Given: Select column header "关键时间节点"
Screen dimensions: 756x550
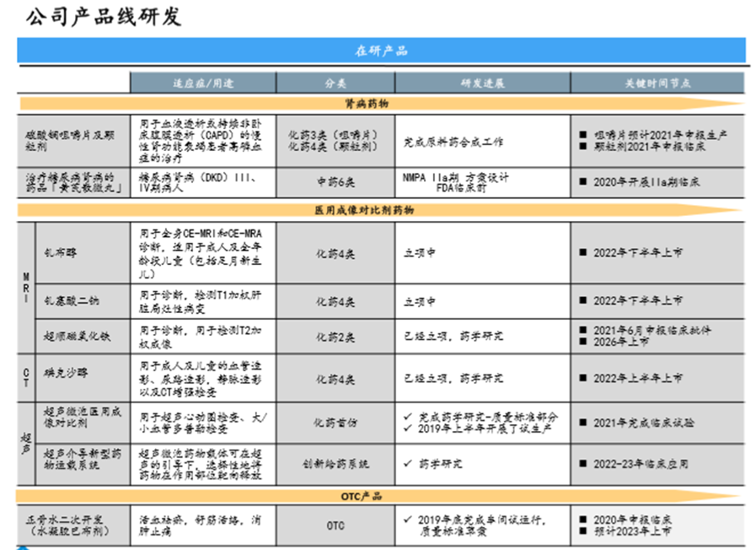Looking at the screenshot, I should 657,83.
